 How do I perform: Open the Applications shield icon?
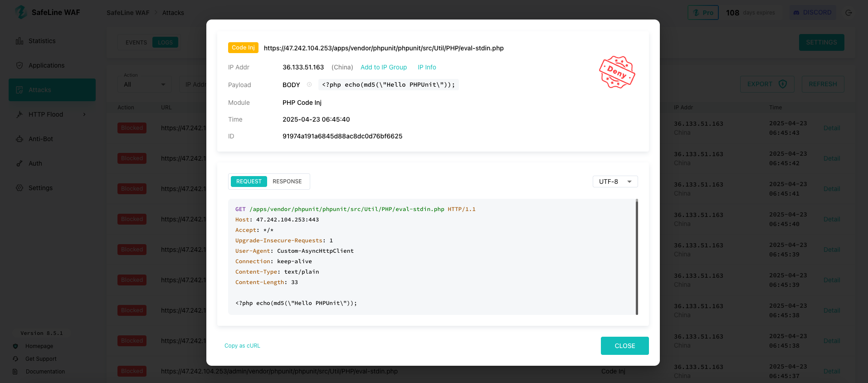pyautogui.click(x=20, y=65)
